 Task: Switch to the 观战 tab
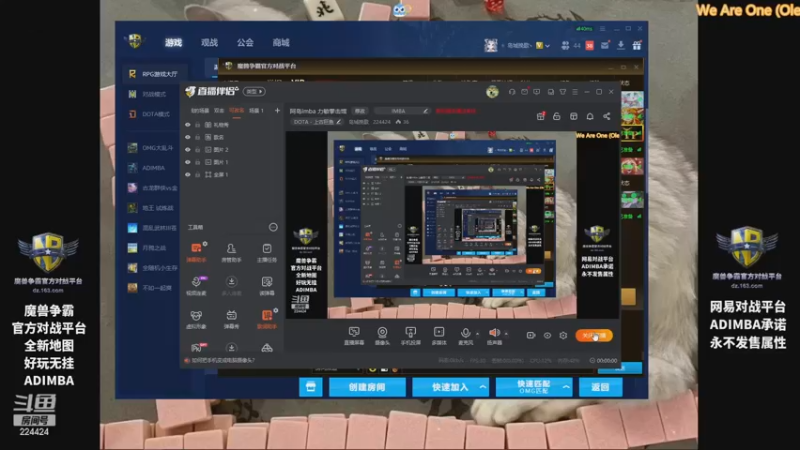coord(209,42)
